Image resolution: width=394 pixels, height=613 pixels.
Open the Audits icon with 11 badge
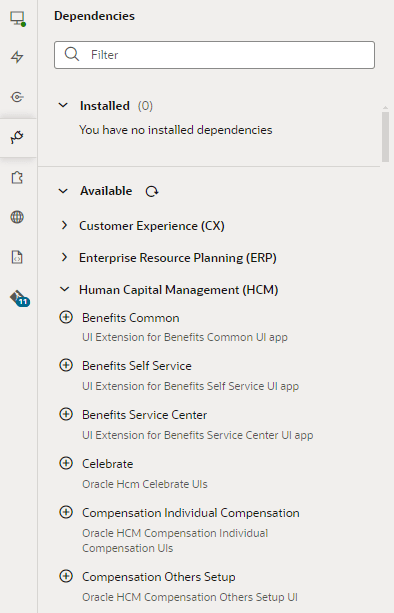(19, 298)
